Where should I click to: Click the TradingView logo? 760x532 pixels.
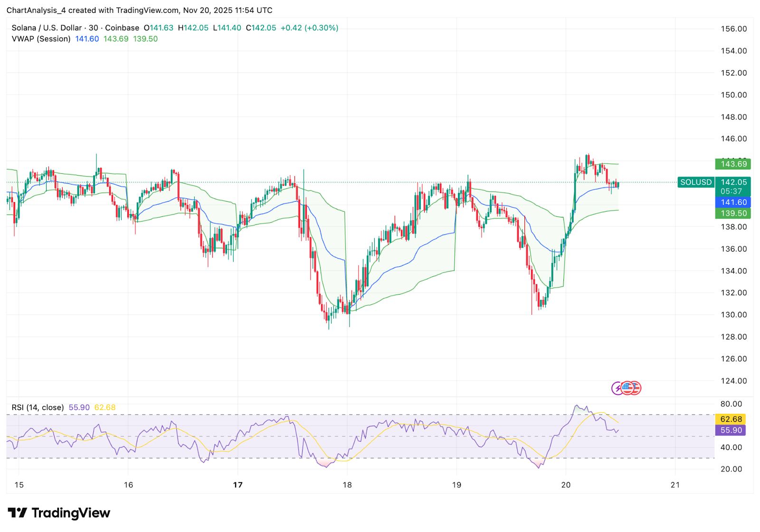pyautogui.click(x=57, y=513)
